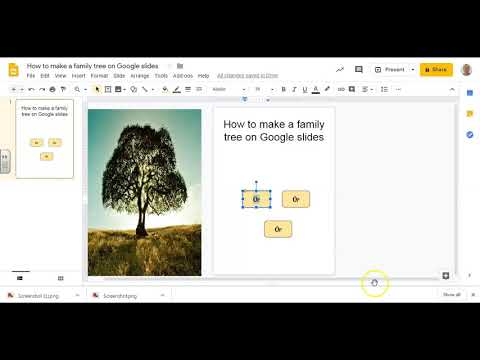Image resolution: width=480 pixels, height=360 pixels.
Task: Move the presentation using the folder icon
Action: pyautogui.click(x=180, y=66)
